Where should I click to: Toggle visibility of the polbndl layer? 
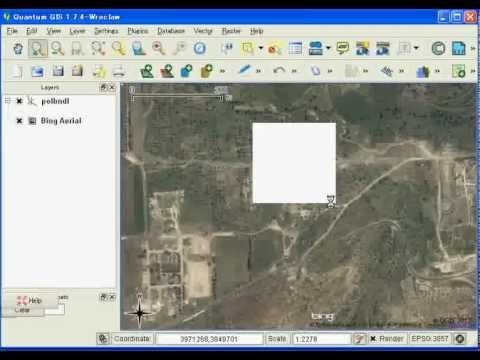(19, 101)
